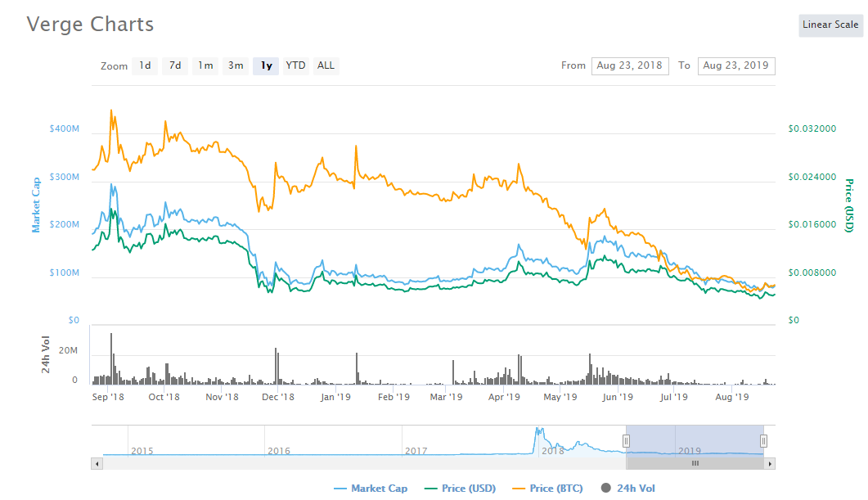
Task: Click the Dec '18 axis label
Action: pos(278,397)
